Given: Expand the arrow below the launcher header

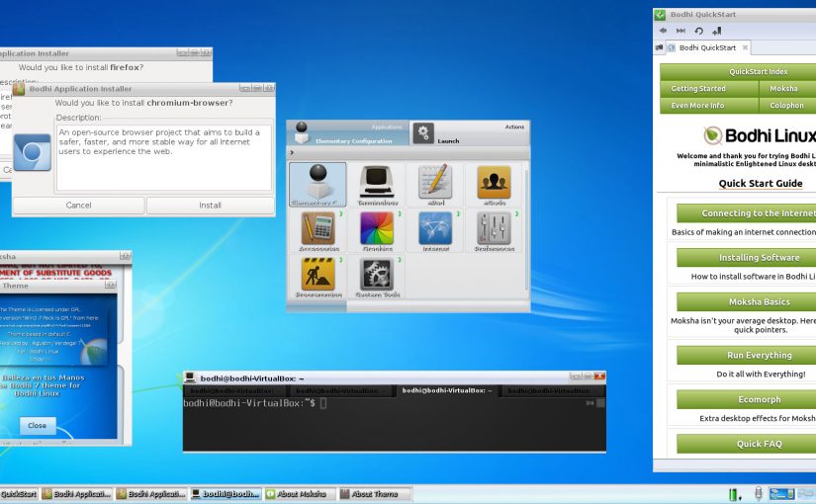Looking at the screenshot, I should pyautogui.click(x=292, y=152).
